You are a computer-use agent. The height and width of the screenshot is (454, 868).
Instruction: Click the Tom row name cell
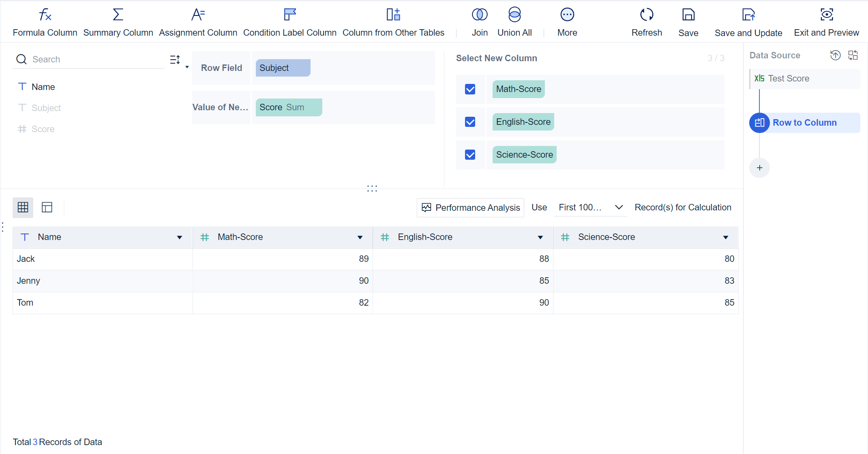pyautogui.click(x=103, y=303)
